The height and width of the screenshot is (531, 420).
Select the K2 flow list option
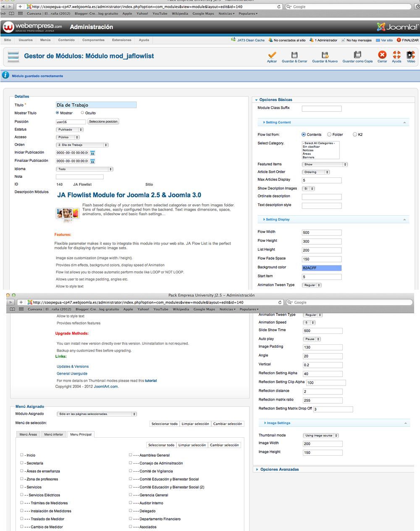355,135
